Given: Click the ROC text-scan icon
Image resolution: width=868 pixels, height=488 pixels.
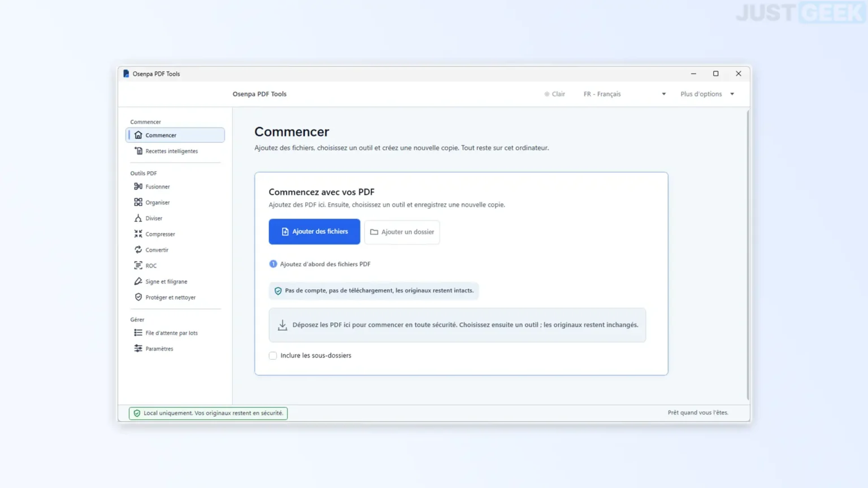Looking at the screenshot, I should [138, 265].
